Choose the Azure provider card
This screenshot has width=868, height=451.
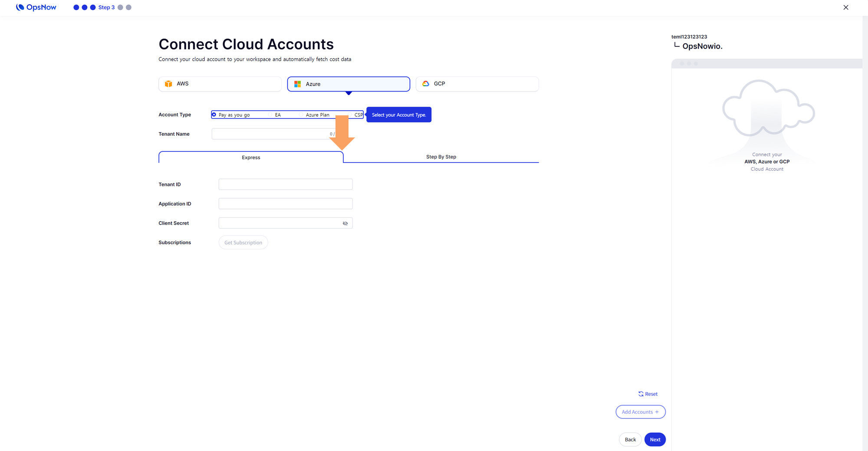pyautogui.click(x=348, y=84)
